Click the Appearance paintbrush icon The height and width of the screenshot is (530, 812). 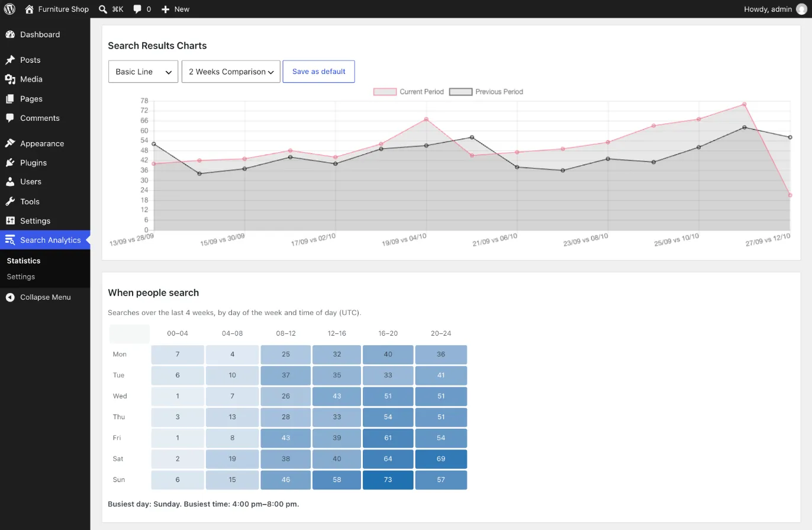[10, 143]
